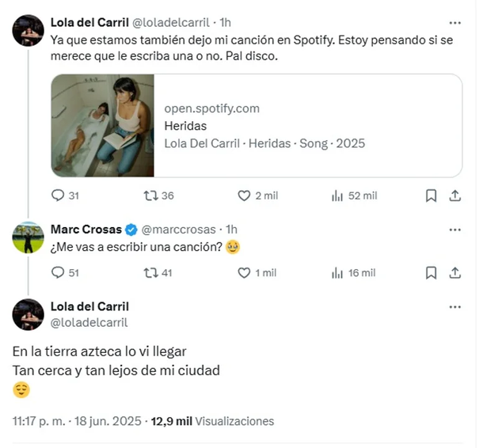Share Lola del Carril's Spotify tweet
The width and height of the screenshot is (483, 448).
[455, 196]
